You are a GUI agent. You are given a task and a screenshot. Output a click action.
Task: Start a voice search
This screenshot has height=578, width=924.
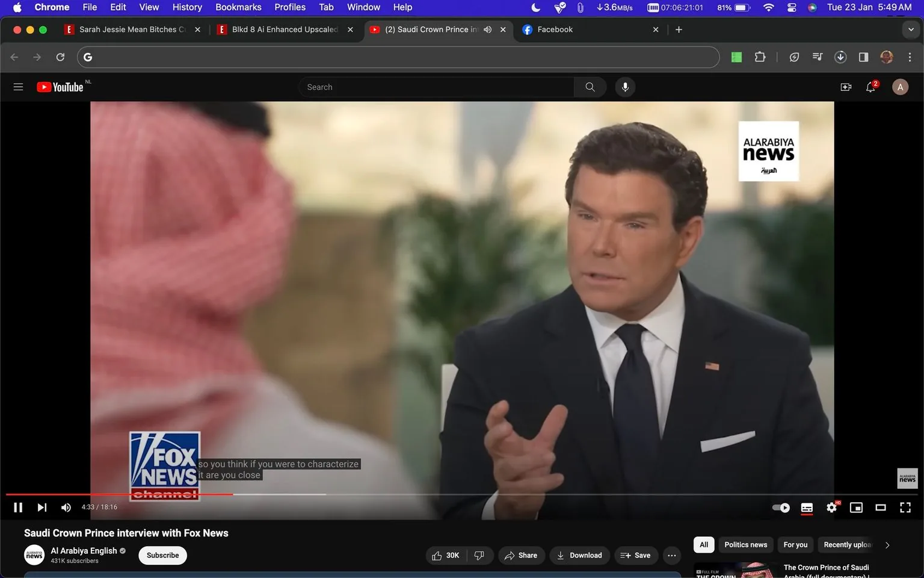(x=625, y=87)
